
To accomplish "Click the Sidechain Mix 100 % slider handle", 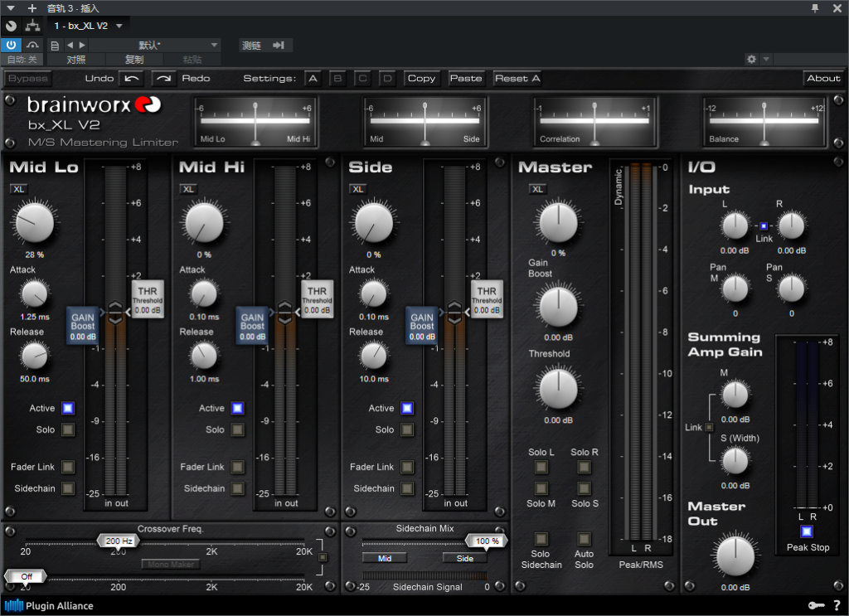I will pyautogui.click(x=487, y=541).
